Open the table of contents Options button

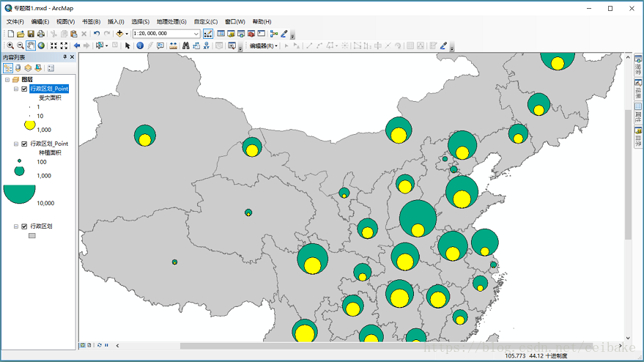pos(51,68)
